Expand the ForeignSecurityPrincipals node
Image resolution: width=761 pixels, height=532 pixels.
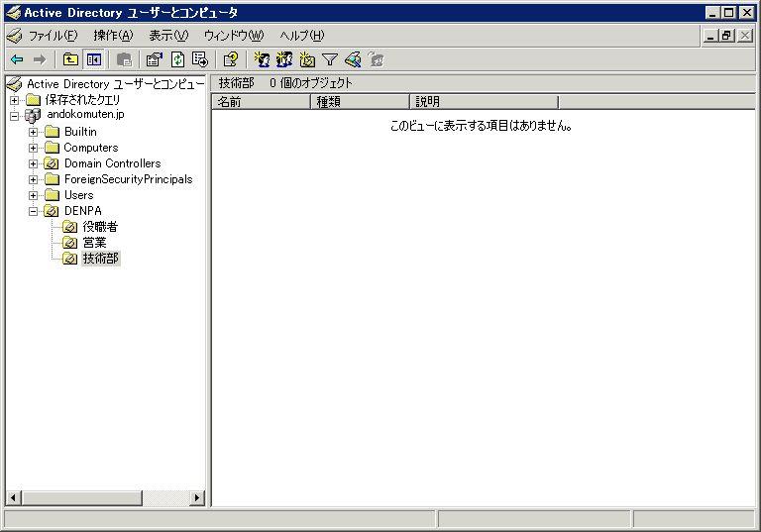point(33,179)
